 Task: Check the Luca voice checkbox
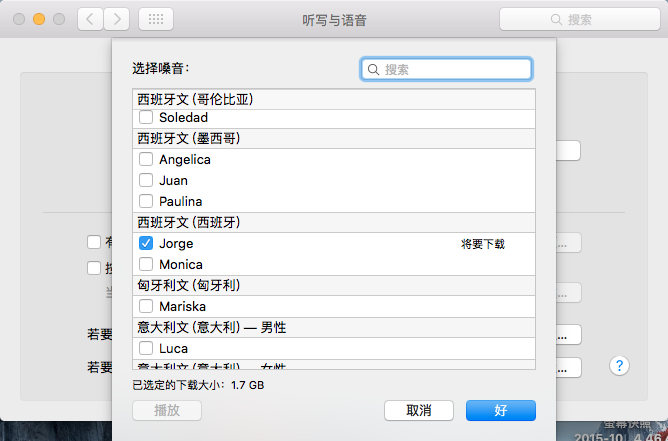(x=146, y=349)
